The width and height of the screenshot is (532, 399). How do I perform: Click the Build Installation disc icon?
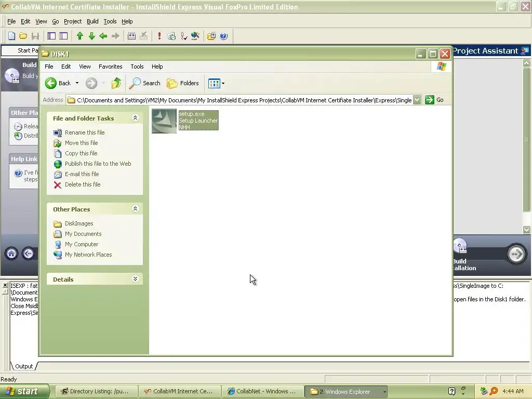point(460,246)
